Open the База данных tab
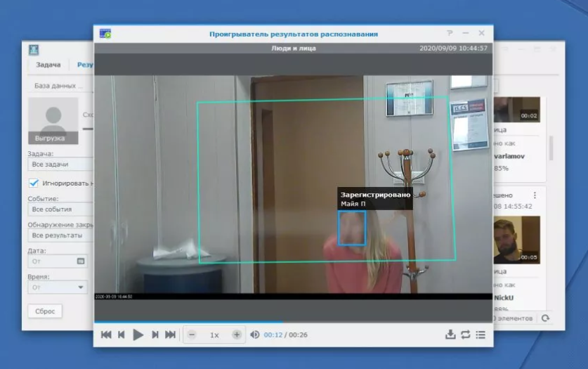The image size is (588, 369). pos(58,86)
